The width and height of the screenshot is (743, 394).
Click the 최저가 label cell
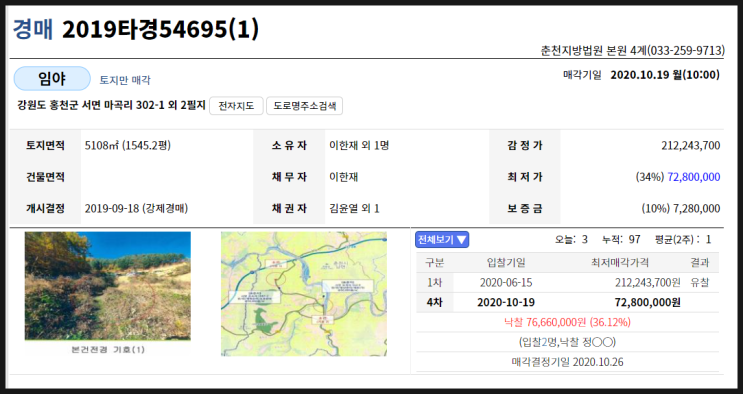(x=525, y=177)
